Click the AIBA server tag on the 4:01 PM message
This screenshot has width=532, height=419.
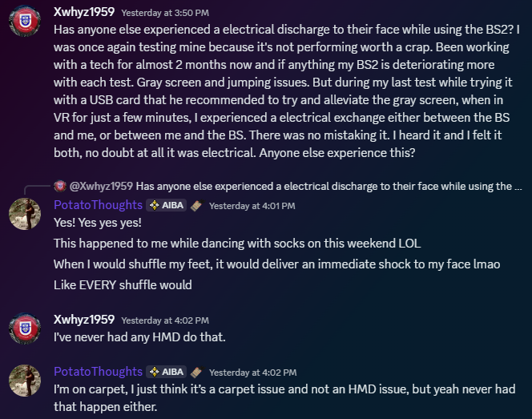tap(167, 205)
